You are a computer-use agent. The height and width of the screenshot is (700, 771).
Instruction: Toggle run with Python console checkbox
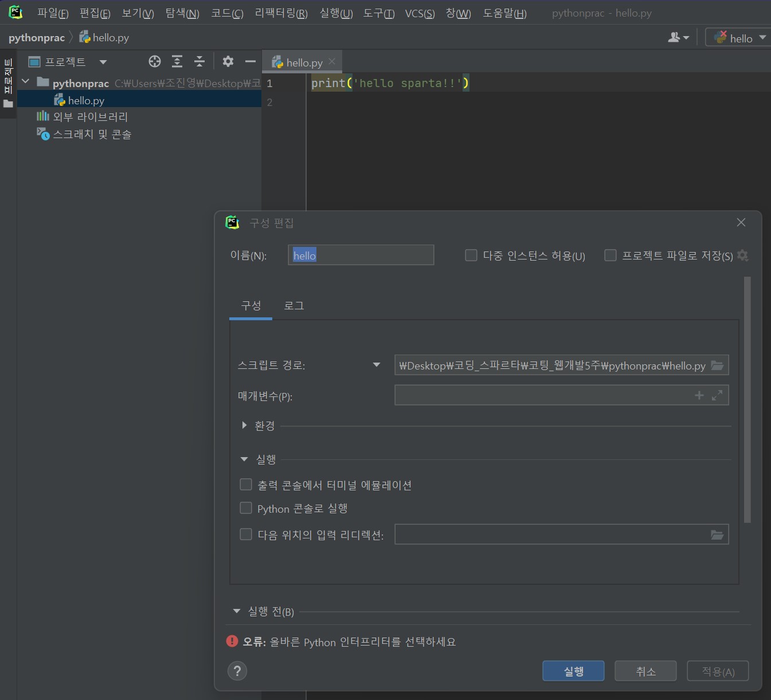[x=246, y=508]
